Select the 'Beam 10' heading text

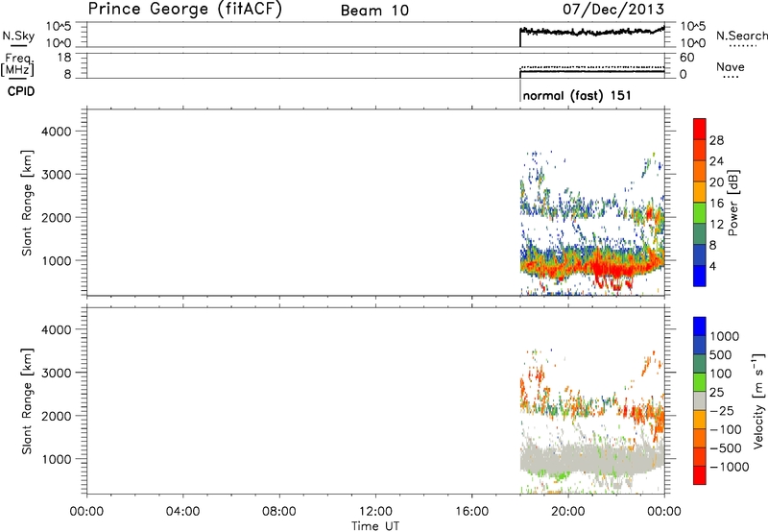374,11
